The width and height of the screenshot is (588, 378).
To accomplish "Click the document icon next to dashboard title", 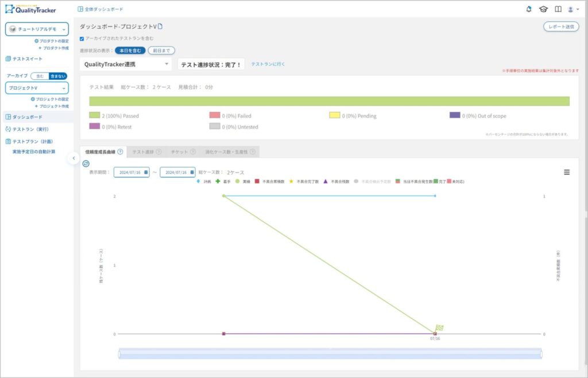I will click(x=161, y=26).
